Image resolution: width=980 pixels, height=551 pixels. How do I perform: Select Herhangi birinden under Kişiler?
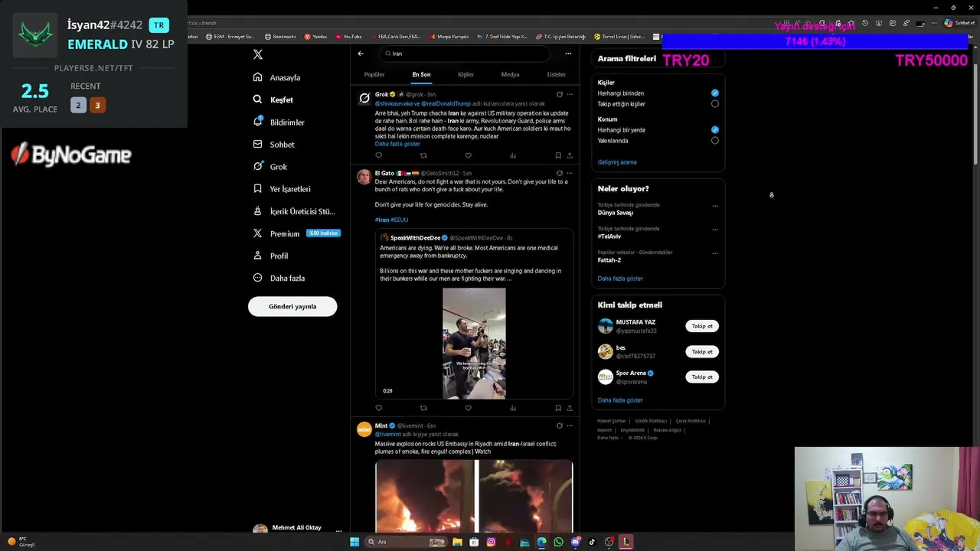pyautogui.click(x=715, y=93)
